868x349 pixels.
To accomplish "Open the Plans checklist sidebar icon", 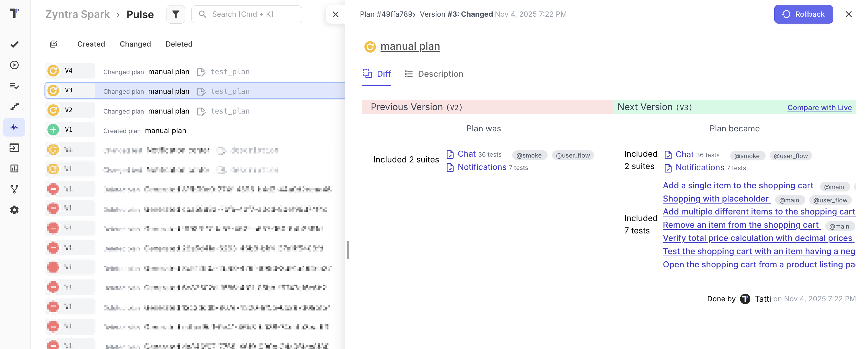I will pyautogui.click(x=14, y=86).
